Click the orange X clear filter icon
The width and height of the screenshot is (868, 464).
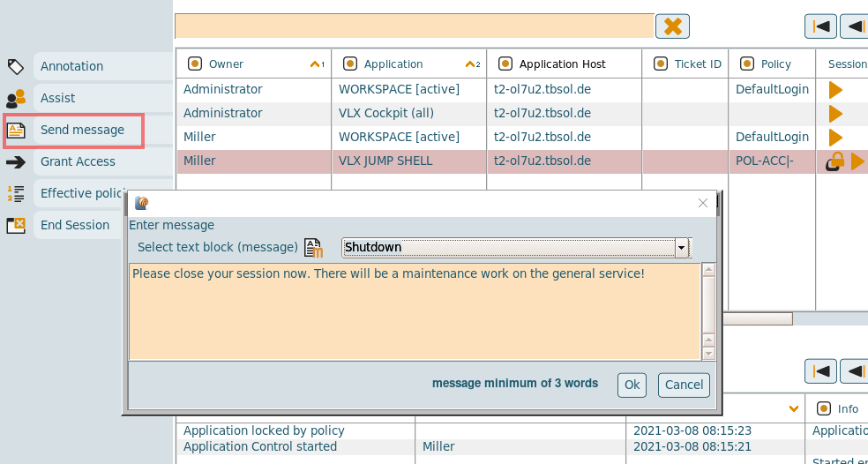(x=672, y=26)
